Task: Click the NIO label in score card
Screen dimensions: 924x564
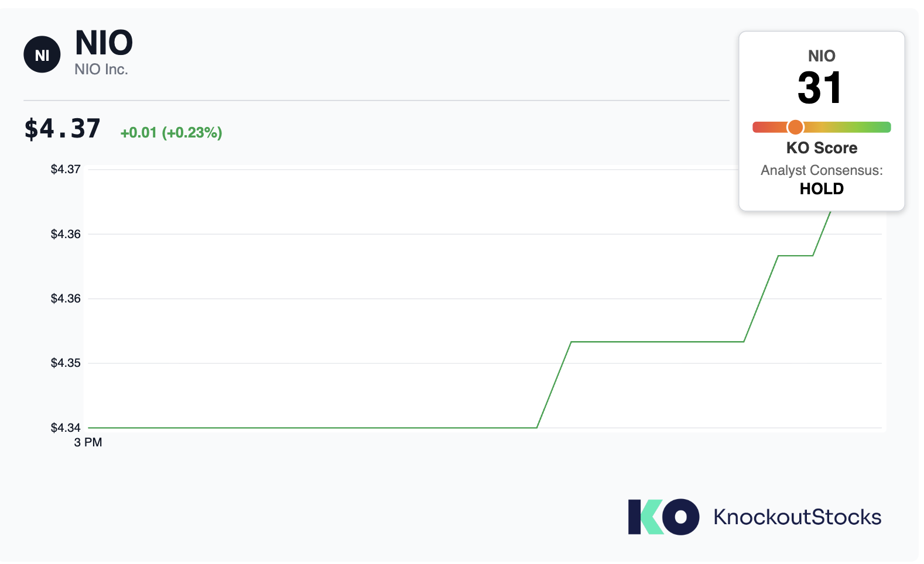Action: point(822,56)
